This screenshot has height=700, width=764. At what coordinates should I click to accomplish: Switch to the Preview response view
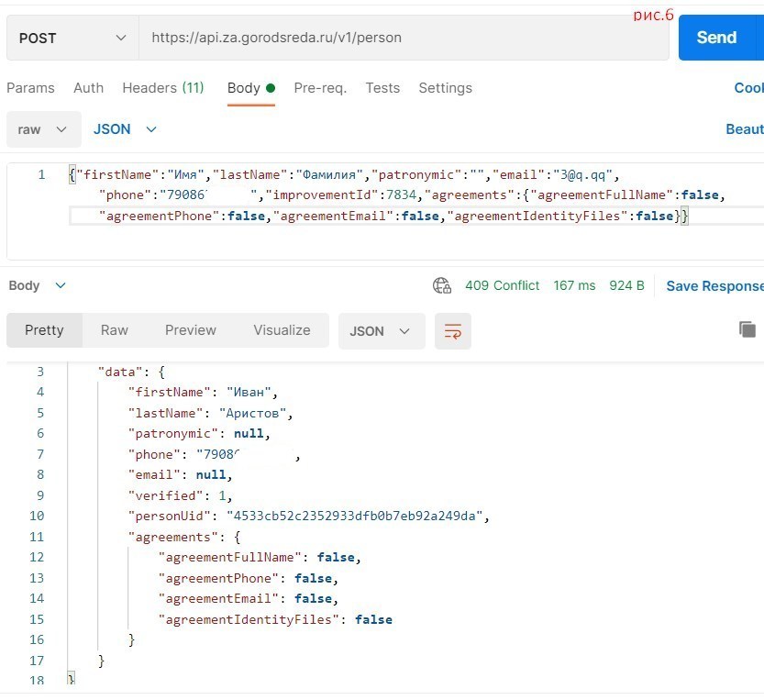click(x=191, y=330)
